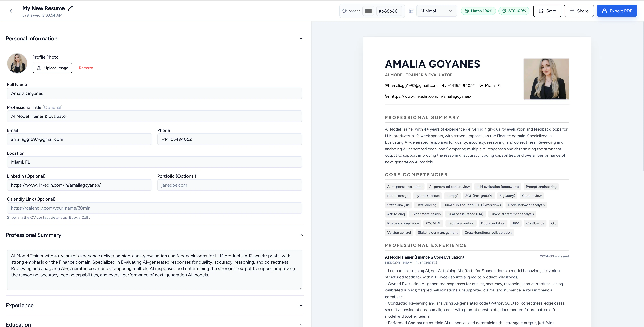Focus the Professional Title field
644x327 pixels.
pos(155,116)
